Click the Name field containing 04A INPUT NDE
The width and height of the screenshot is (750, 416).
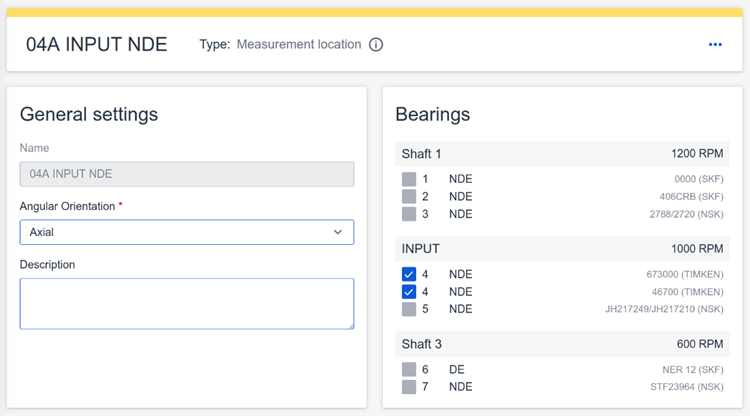187,174
